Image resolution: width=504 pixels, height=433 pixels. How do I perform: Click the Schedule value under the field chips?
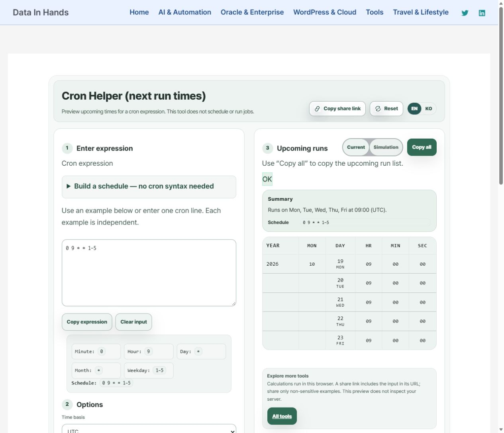[116, 383]
